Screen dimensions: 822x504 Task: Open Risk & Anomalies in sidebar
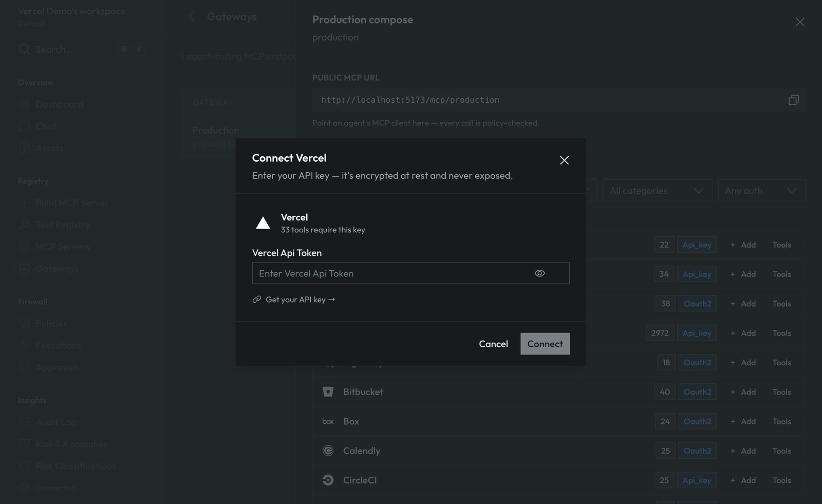tap(71, 444)
